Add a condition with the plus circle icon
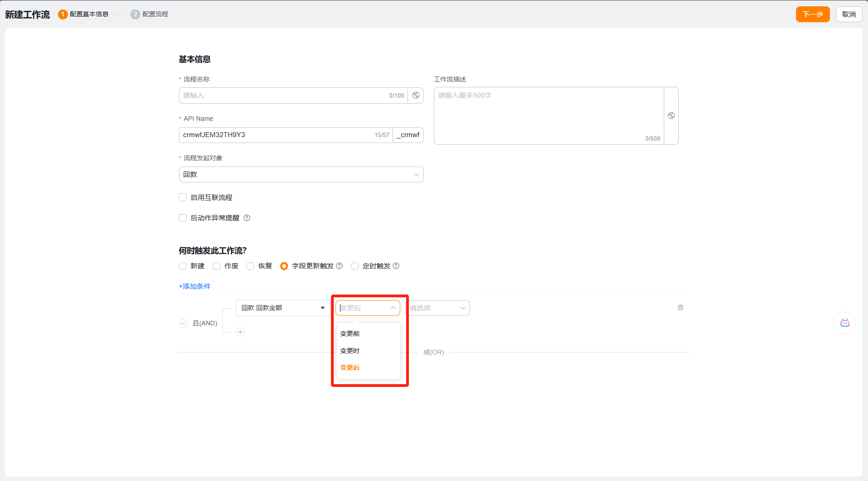The image size is (868, 481). click(x=240, y=332)
